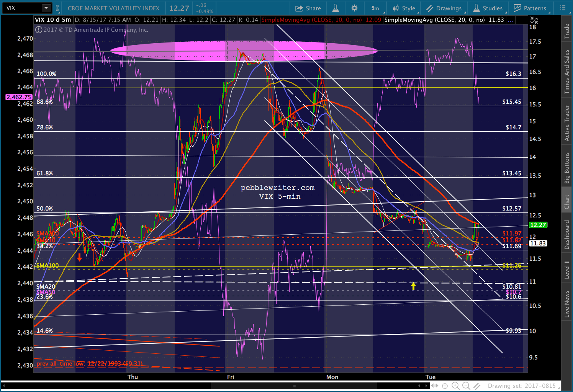Open the Patterns menu
The width and height of the screenshot is (573, 392).
[530, 8]
